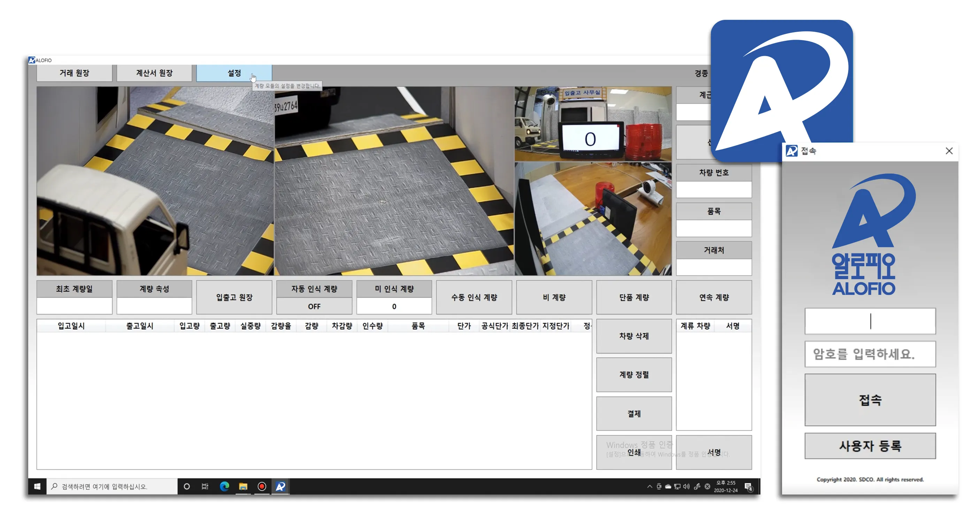The height and width of the screenshot is (513, 980).
Task: Select camera feed showing white truck
Action: tap(155, 181)
